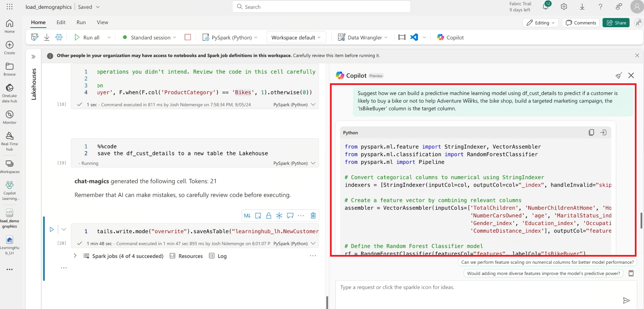
Task: Go to Home in left sidebar
Action: pyautogui.click(x=10, y=26)
